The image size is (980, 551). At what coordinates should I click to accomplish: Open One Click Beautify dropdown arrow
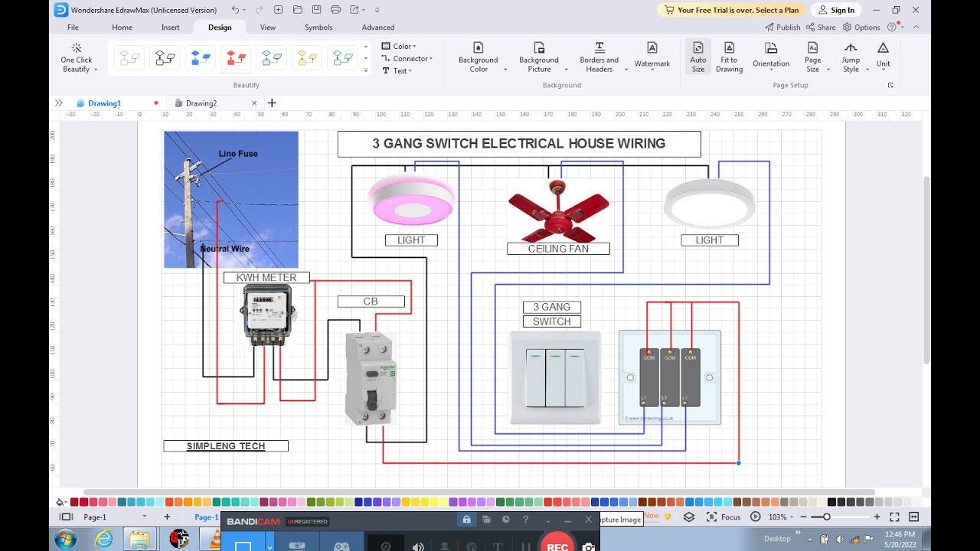click(96, 70)
